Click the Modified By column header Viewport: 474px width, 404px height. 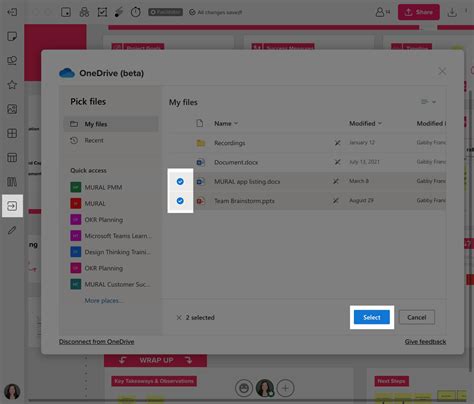pyautogui.click(x=431, y=123)
